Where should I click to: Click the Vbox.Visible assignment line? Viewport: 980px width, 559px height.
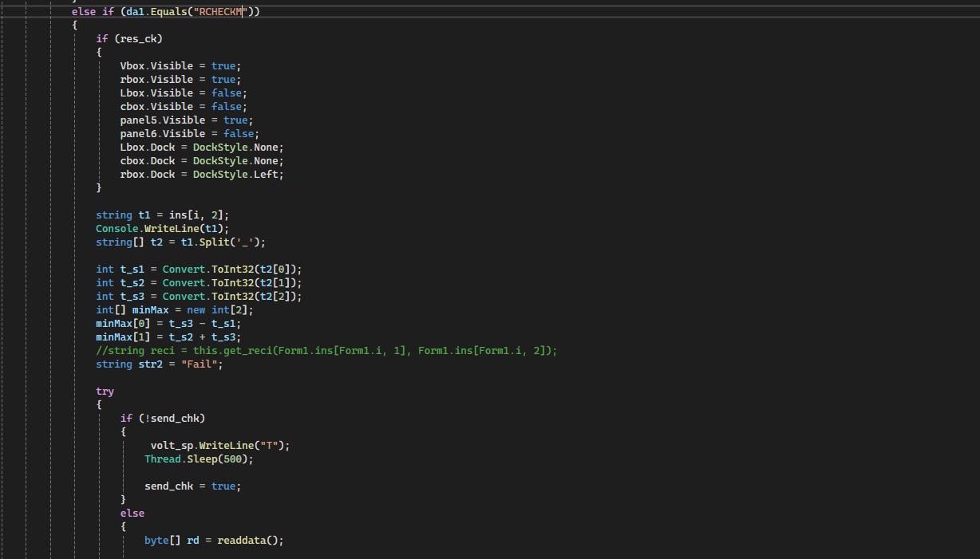[180, 65]
